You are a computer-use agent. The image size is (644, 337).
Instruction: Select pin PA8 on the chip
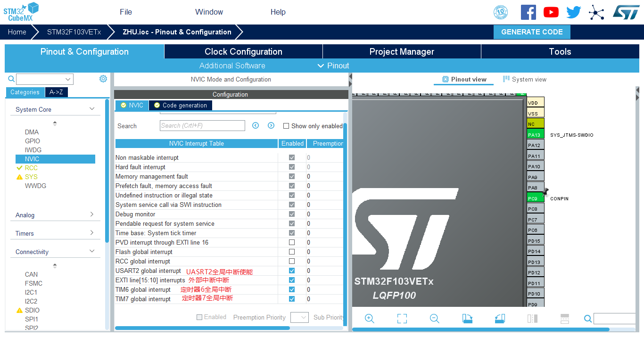536,188
